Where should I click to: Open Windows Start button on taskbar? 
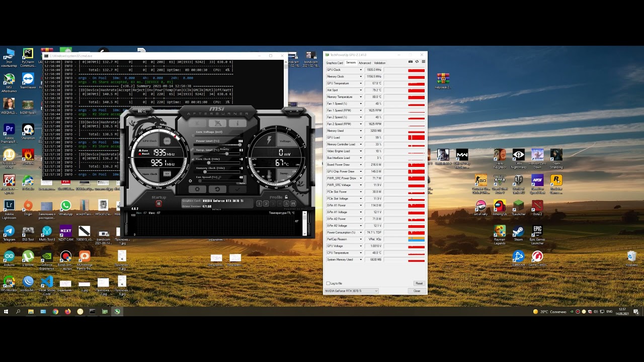[x=6, y=312]
